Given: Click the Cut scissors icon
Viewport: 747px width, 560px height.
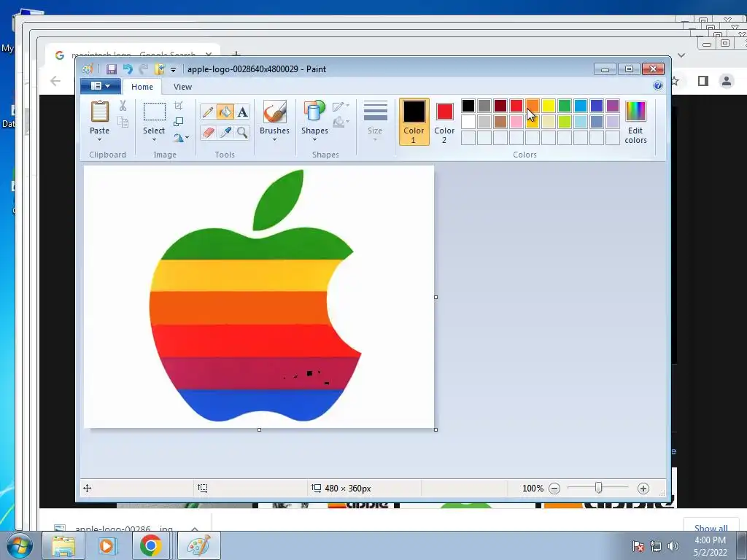Looking at the screenshot, I should point(123,106).
